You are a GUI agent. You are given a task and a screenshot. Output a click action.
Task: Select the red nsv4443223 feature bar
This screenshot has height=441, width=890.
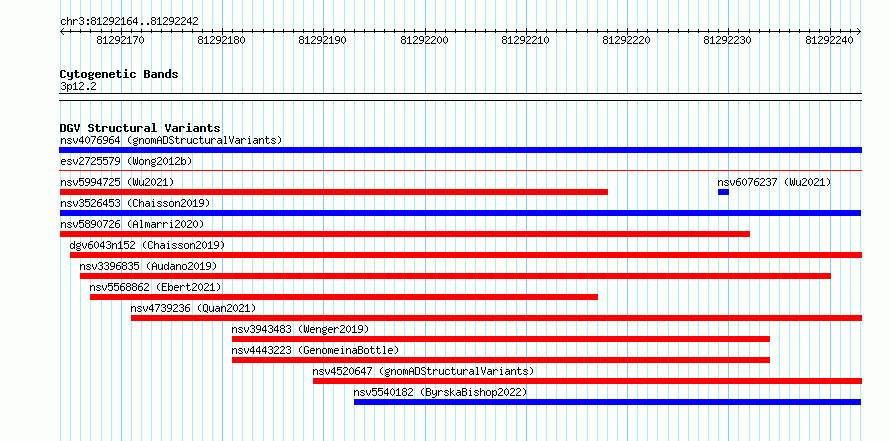[x=501, y=360]
